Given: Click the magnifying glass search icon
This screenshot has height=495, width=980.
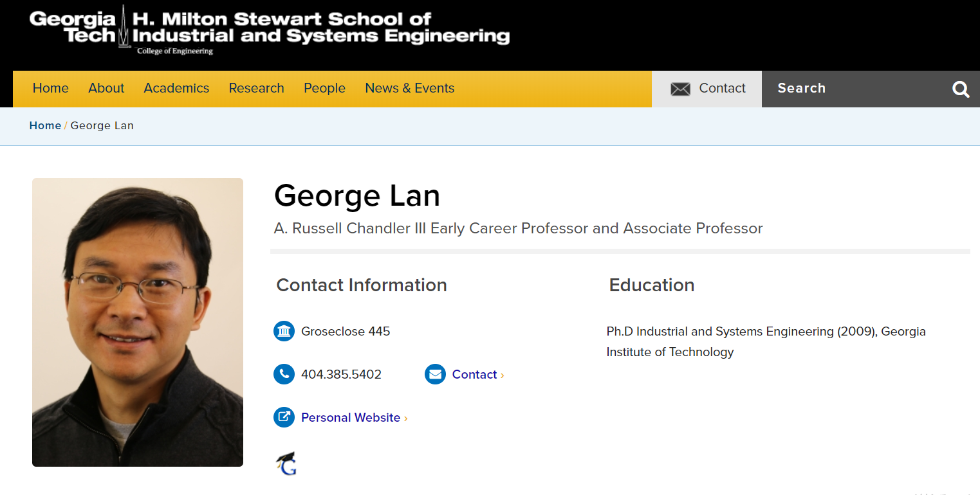Looking at the screenshot, I should pos(961,89).
